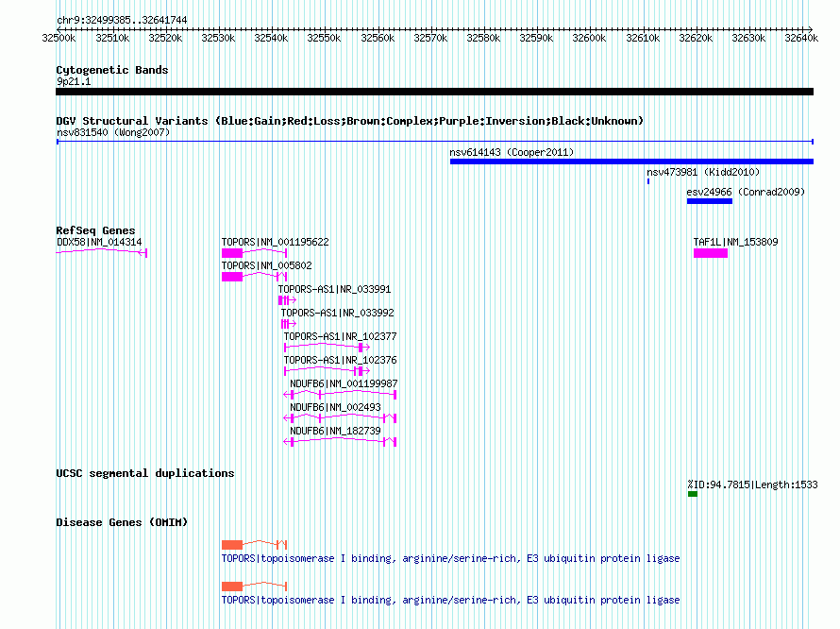
Task: Click the TOPORS-AS1|NR_102377 label
Action: (x=340, y=336)
